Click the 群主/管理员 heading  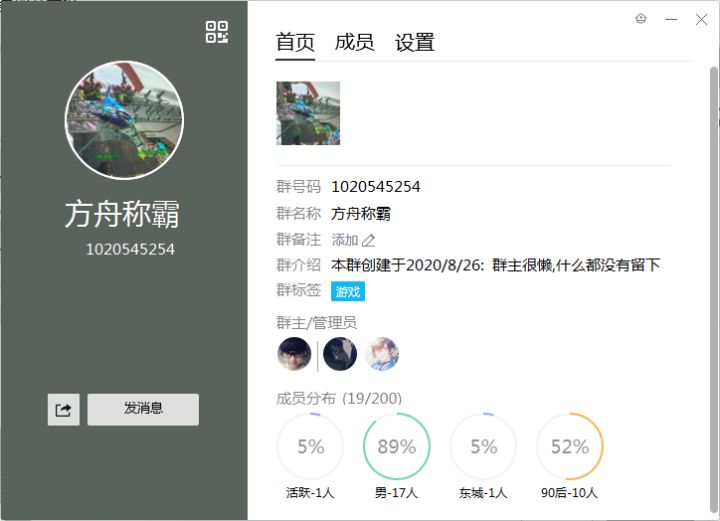click(316, 323)
